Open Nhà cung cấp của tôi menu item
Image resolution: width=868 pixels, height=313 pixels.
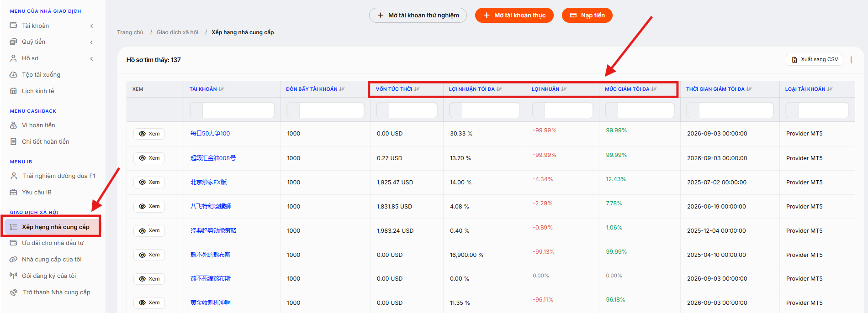pos(52,259)
